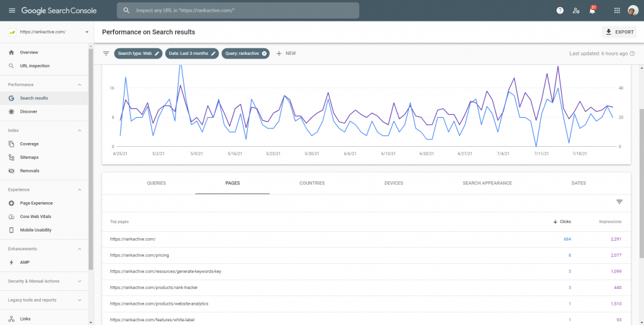Expand Legacy tools and reports section
This screenshot has height=325, width=644.
(80, 300)
